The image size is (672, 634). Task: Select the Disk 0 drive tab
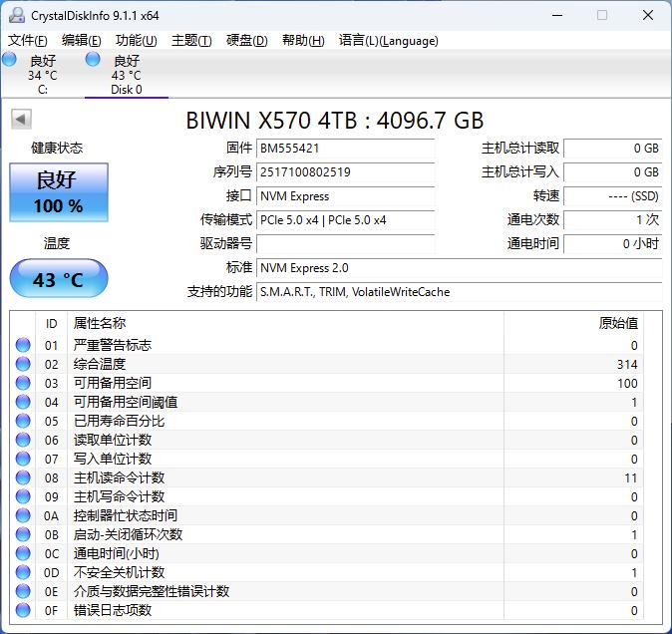(127, 74)
